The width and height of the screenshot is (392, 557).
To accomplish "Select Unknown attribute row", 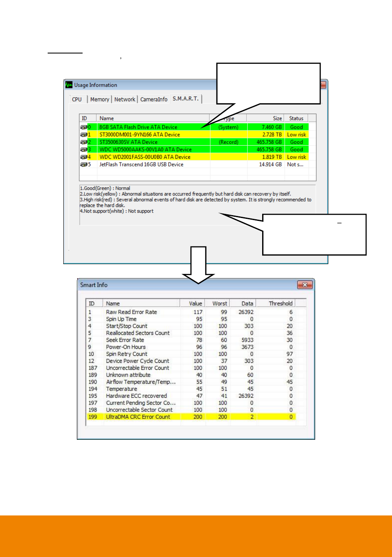I will tap(191, 375).
